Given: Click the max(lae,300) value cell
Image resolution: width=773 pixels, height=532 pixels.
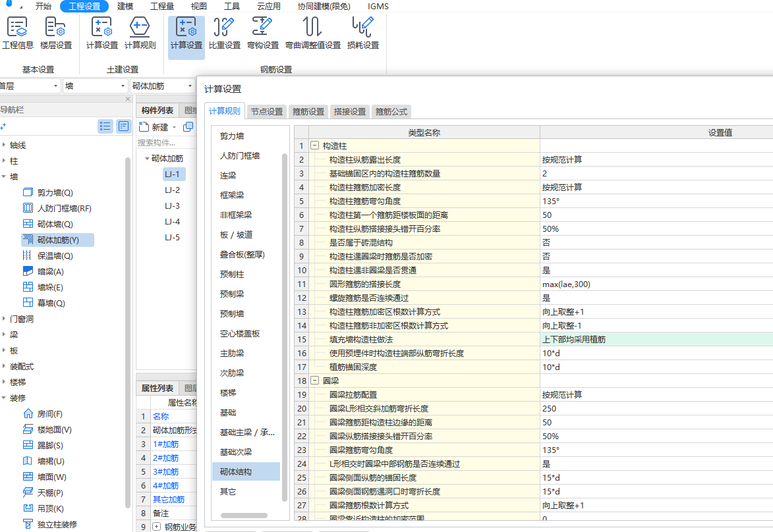Looking at the screenshot, I should [x=656, y=284].
